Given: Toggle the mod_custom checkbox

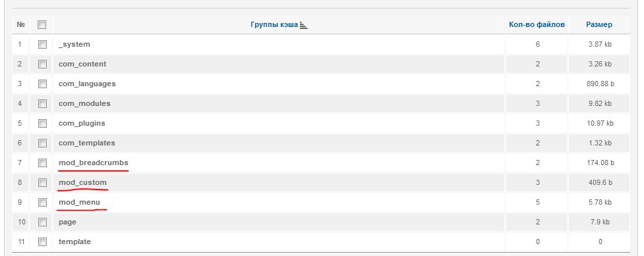Looking at the screenshot, I should pyautogui.click(x=42, y=182).
